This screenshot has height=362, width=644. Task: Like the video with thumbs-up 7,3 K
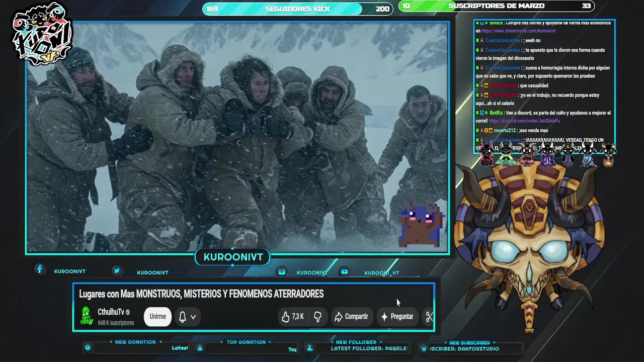click(292, 316)
